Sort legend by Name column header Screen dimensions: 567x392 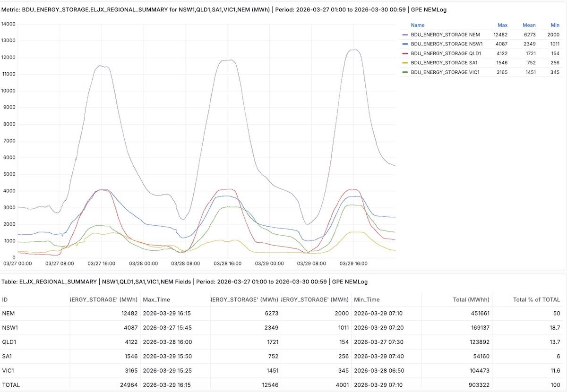[x=418, y=25]
